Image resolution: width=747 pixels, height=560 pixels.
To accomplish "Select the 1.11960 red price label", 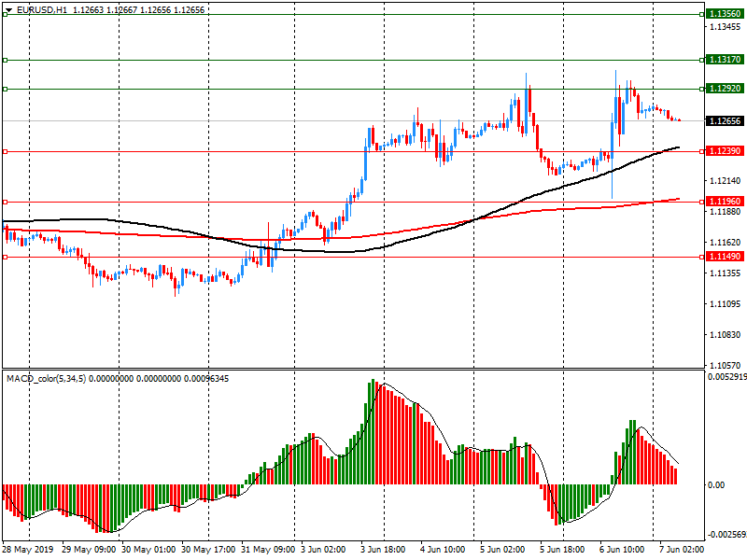I will 725,202.
